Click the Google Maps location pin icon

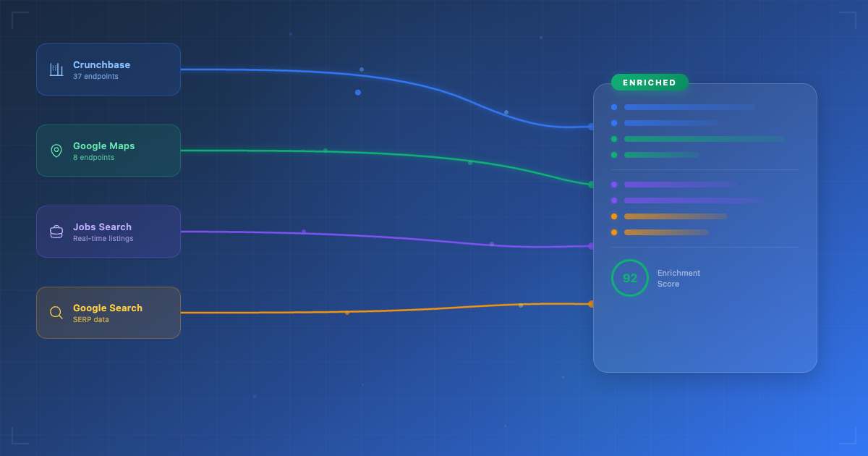[56, 151]
